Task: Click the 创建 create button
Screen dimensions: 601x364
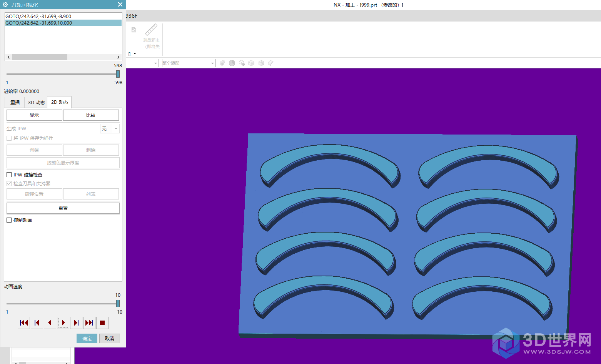Action: pos(34,150)
